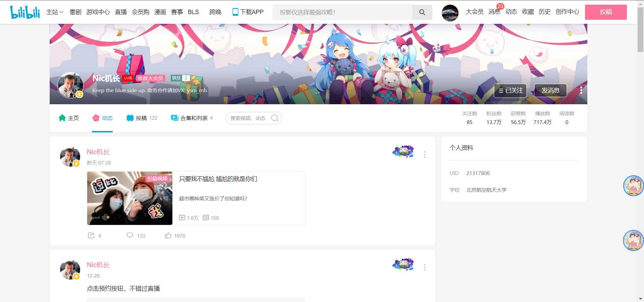Focus the 搜索视频、动态 search box
The height and width of the screenshot is (302, 644).
coord(249,118)
